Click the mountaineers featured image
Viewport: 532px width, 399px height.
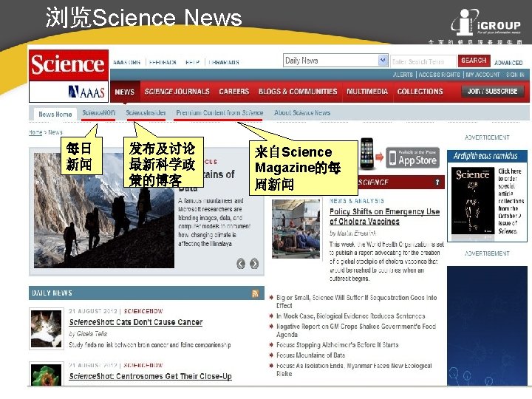coord(104,211)
